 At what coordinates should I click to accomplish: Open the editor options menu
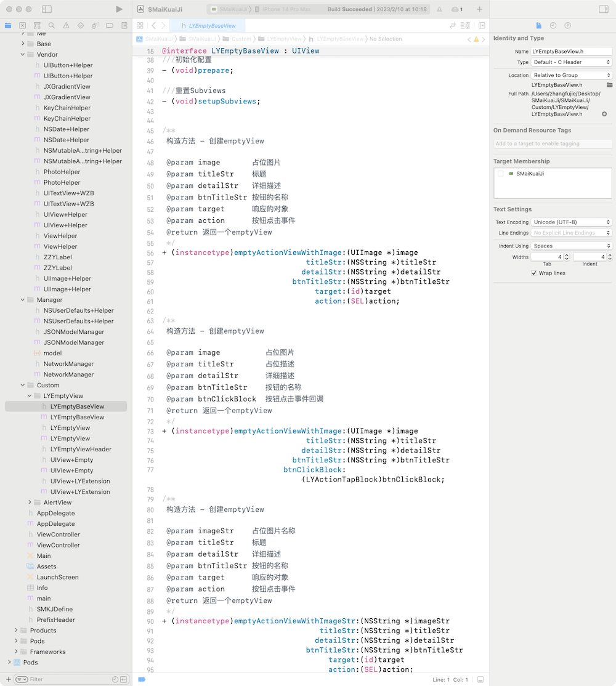coord(466,26)
